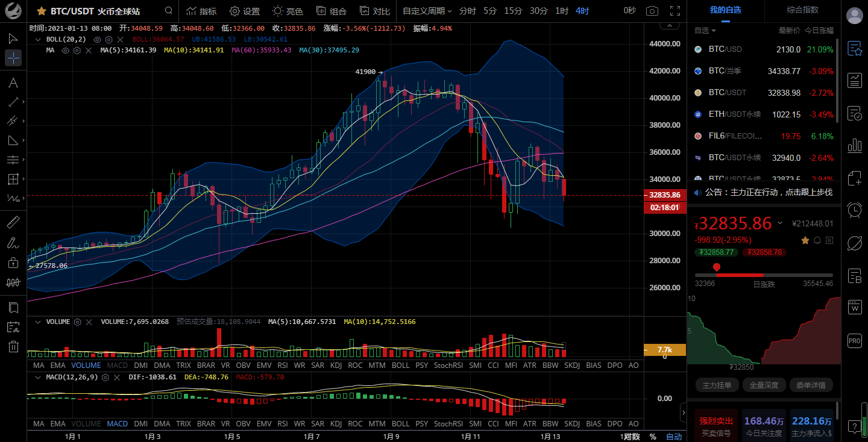
Task: Open the candlestick style tool
Action: click(13, 282)
